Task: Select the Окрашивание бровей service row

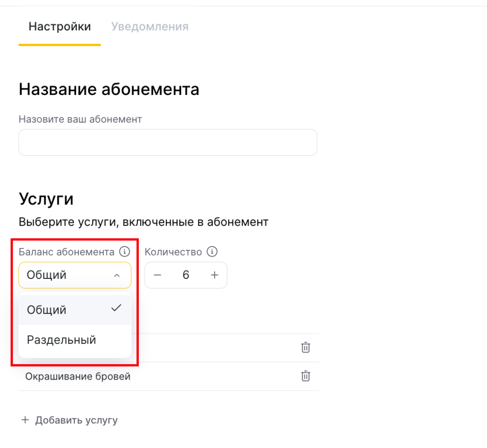Action: tap(78, 377)
